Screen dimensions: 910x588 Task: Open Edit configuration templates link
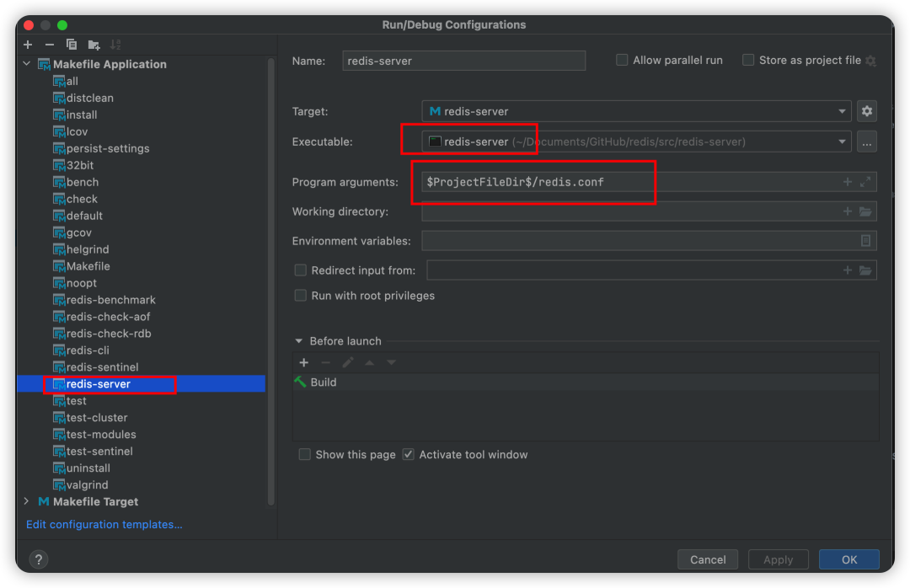click(x=104, y=524)
